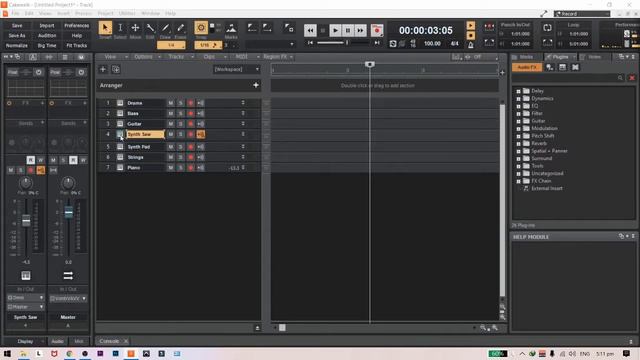
Task: Open the Utilities menu in menu bar
Action: (127, 13)
